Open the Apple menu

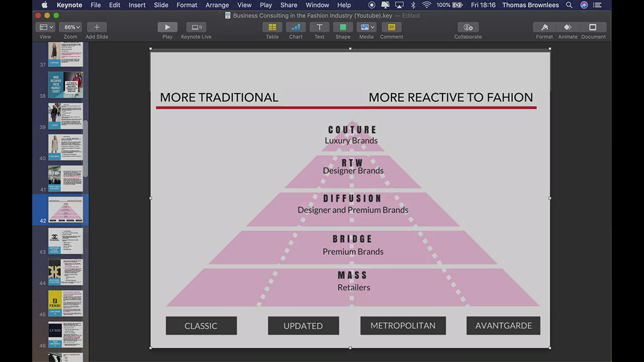(x=44, y=5)
